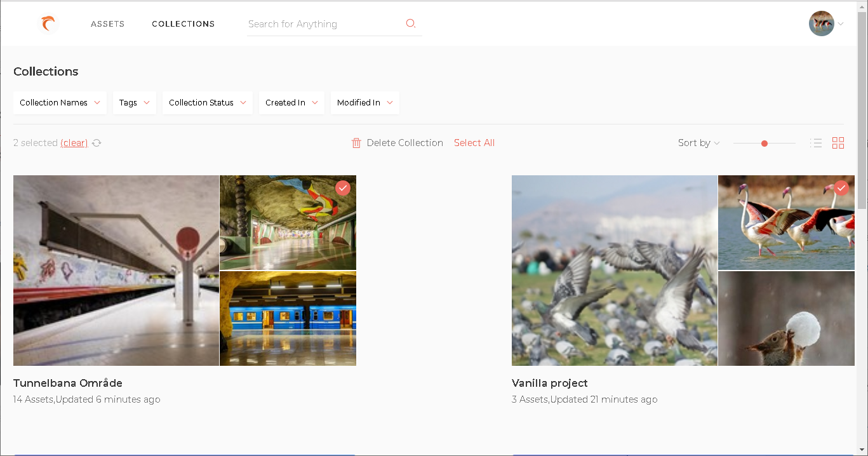Open the squirrel with snowball thumbnail
The width and height of the screenshot is (868, 456).
[786, 319]
